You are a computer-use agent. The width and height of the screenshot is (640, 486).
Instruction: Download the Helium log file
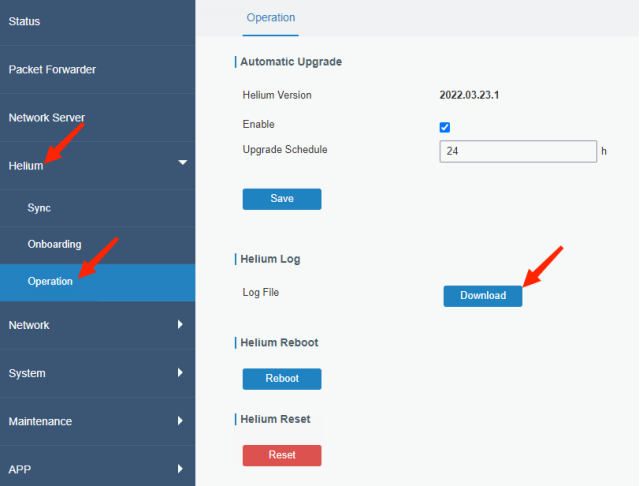pos(483,296)
